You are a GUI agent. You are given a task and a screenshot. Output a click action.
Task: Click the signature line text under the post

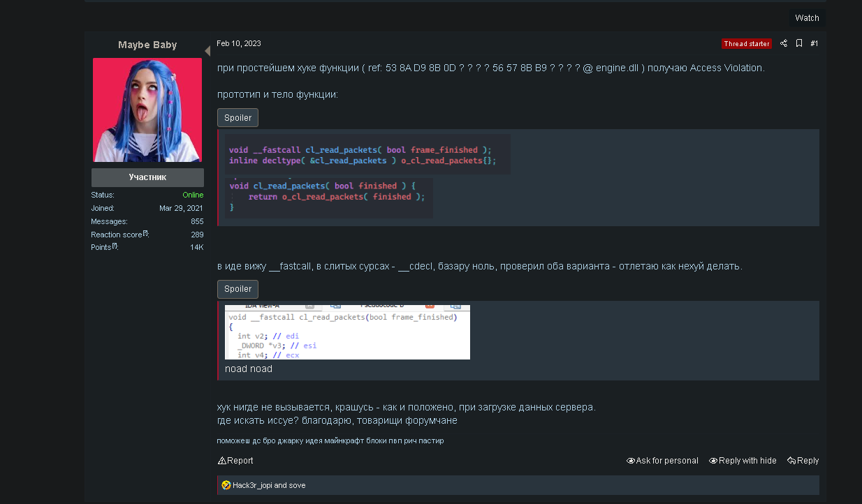330,440
